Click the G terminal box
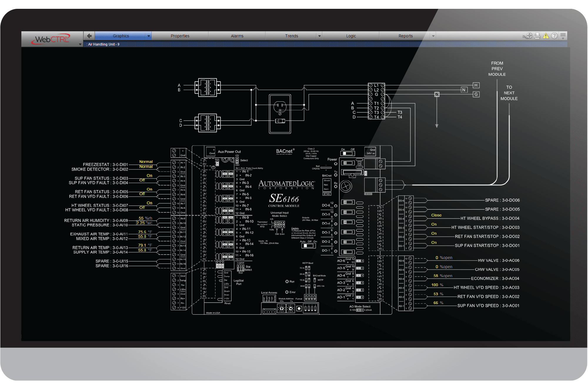Screen dimensions: 588x392 tap(476, 94)
